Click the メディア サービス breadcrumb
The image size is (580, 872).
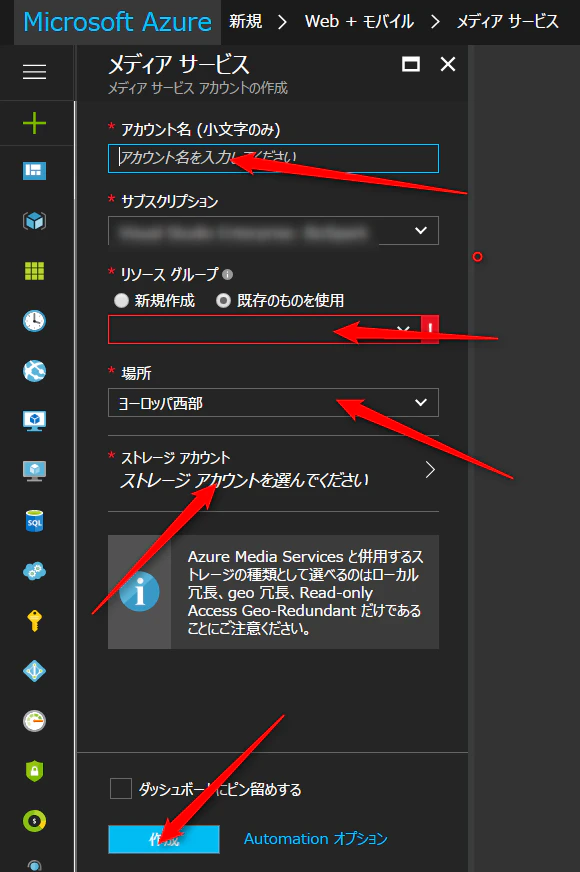[x=508, y=22]
